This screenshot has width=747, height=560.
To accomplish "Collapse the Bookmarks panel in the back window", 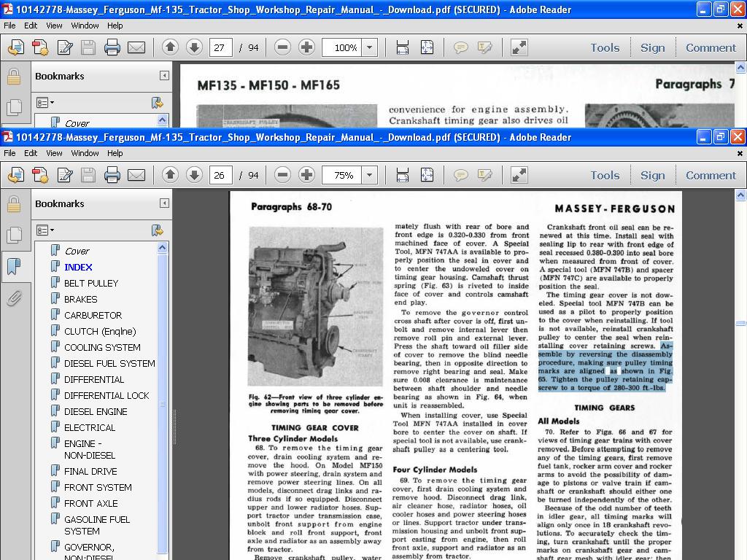I will tap(164, 76).
